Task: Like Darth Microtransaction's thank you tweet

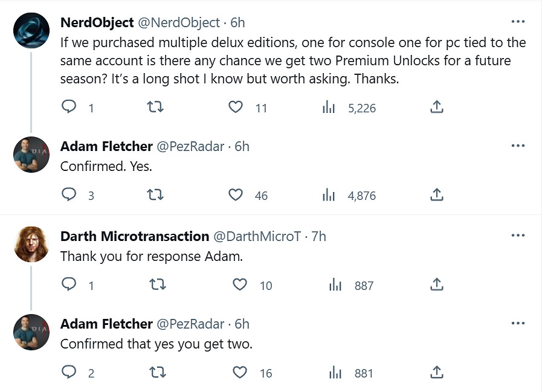Action: pyautogui.click(x=240, y=285)
